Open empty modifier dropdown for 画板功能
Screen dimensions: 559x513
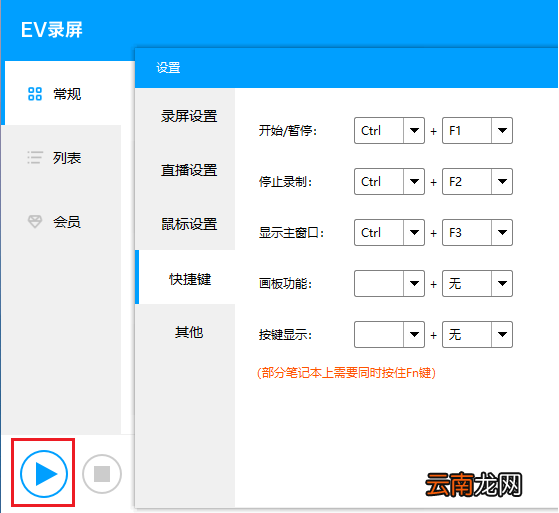(x=389, y=283)
